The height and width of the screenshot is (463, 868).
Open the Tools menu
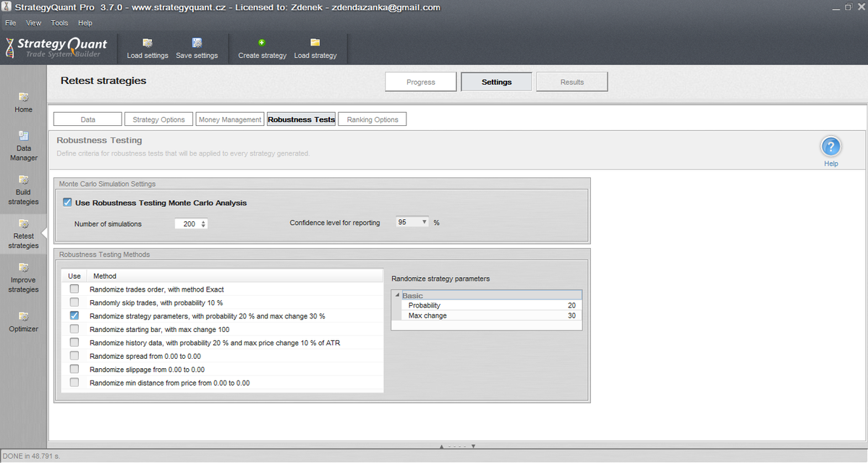click(59, 23)
